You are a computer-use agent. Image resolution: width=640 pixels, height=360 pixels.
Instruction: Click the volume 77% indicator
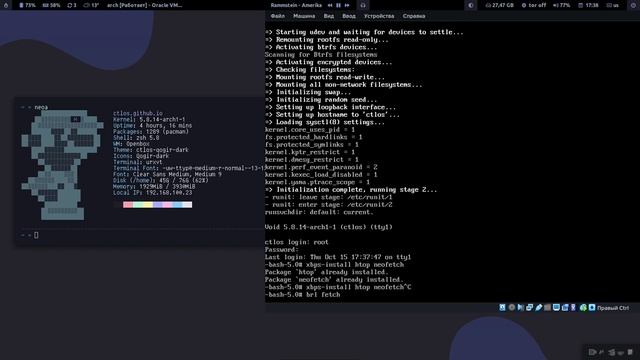pyautogui.click(x=561, y=5)
